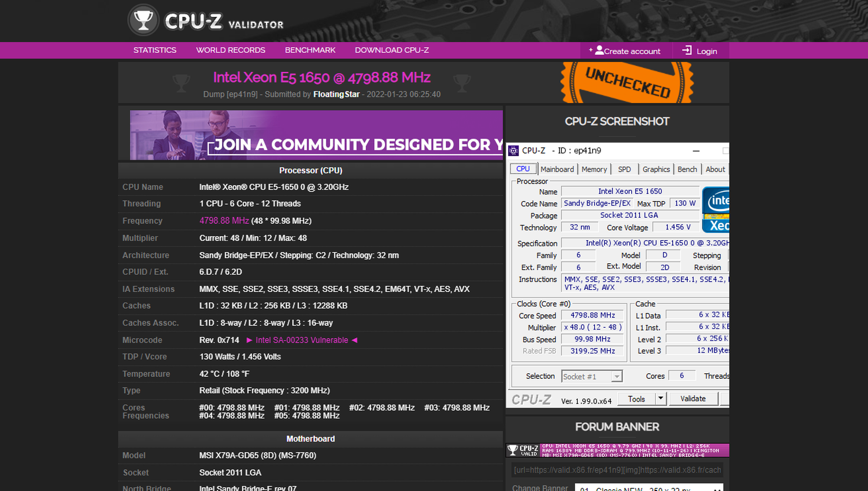The height and width of the screenshot is (491, 868).
Task: Click the CPU-Z window chip icon
Action: [513, 150]
